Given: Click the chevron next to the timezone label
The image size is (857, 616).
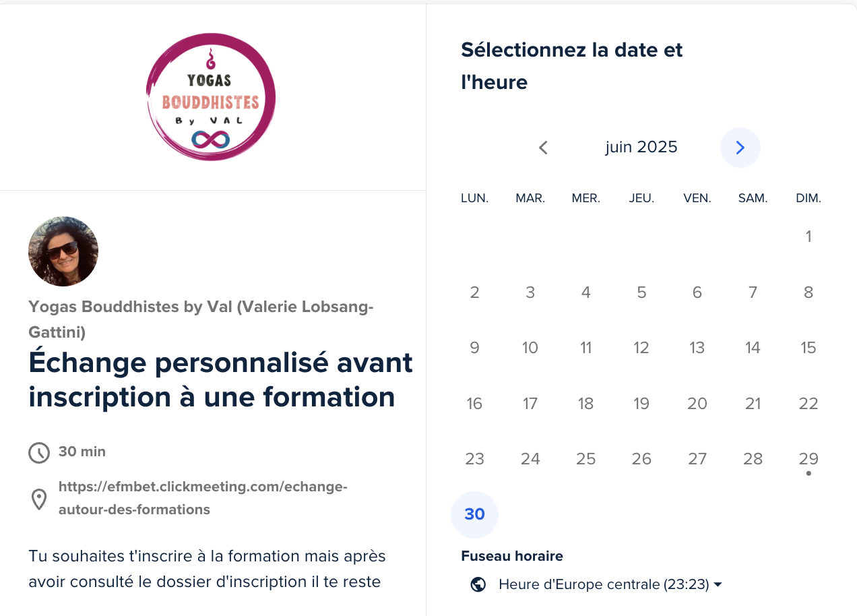Looking at the screenshot, I should pyautogui.click(x=718, y=585).
